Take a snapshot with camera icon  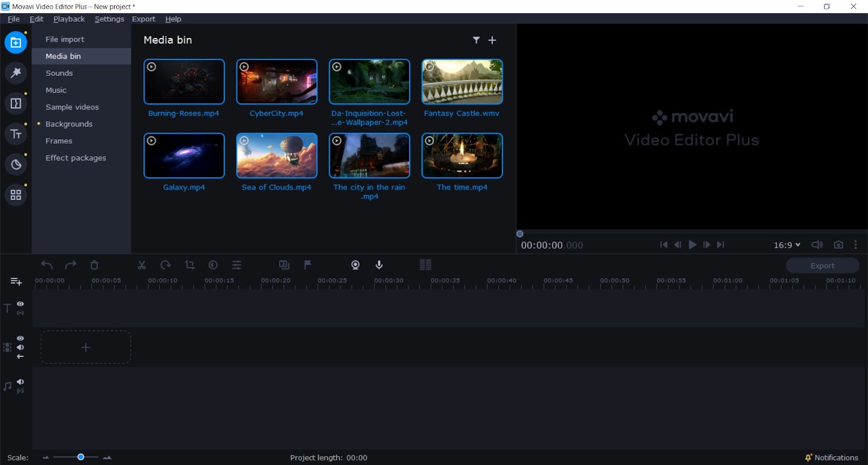pyautogui.click(x=838, y=245)
